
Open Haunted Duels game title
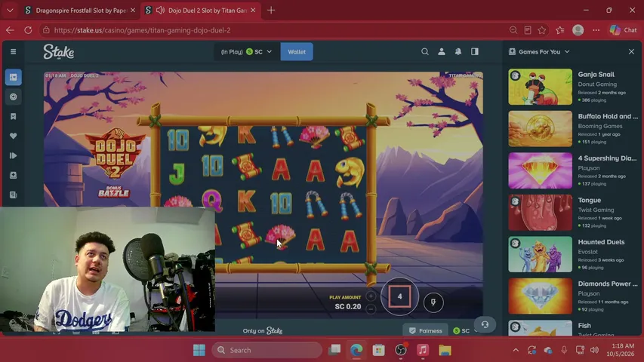tap(601, 242)
